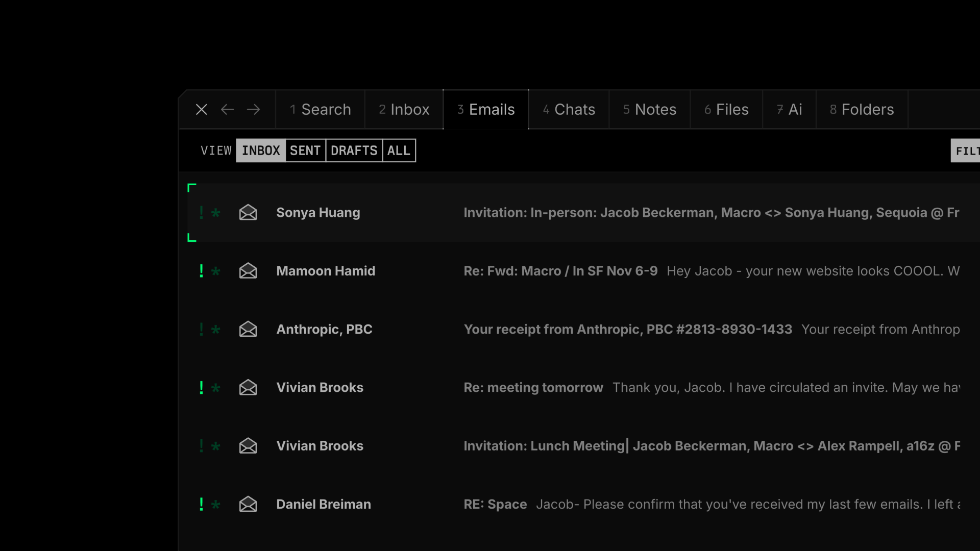This screenshot has width=980, height=551.
Task: Open the Re: meeting tomorrow email
Action: [533, 388]
